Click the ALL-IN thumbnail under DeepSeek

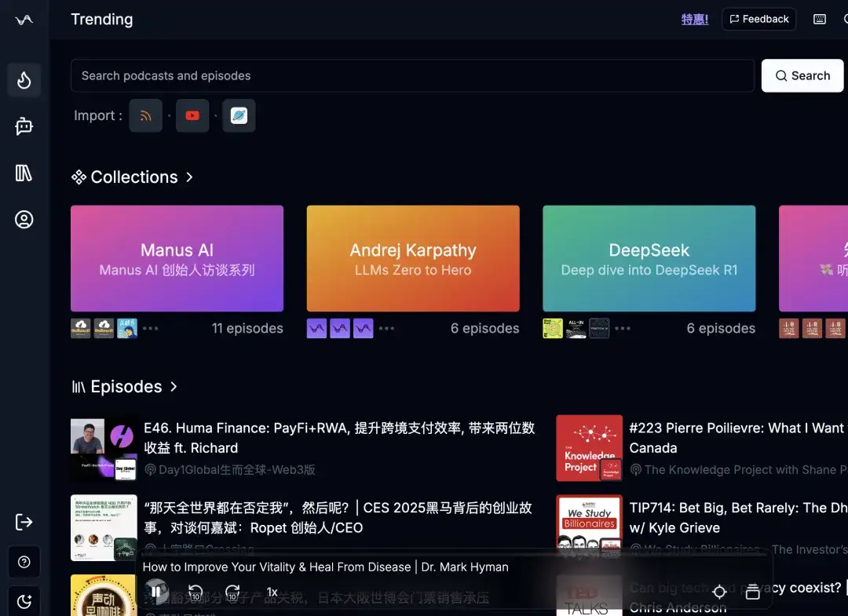pyautogui.click(x=576, y=329)
